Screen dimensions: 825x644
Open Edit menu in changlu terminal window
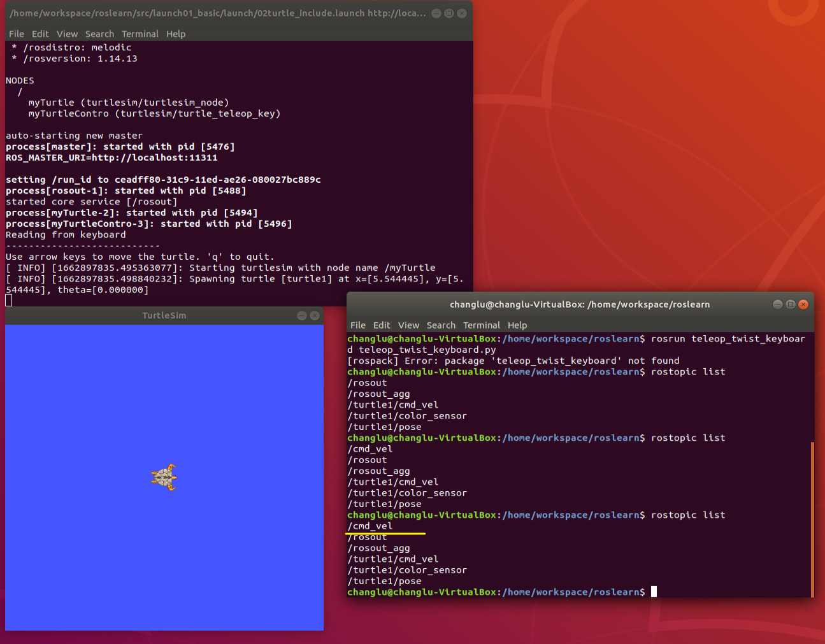coord(382,325)
